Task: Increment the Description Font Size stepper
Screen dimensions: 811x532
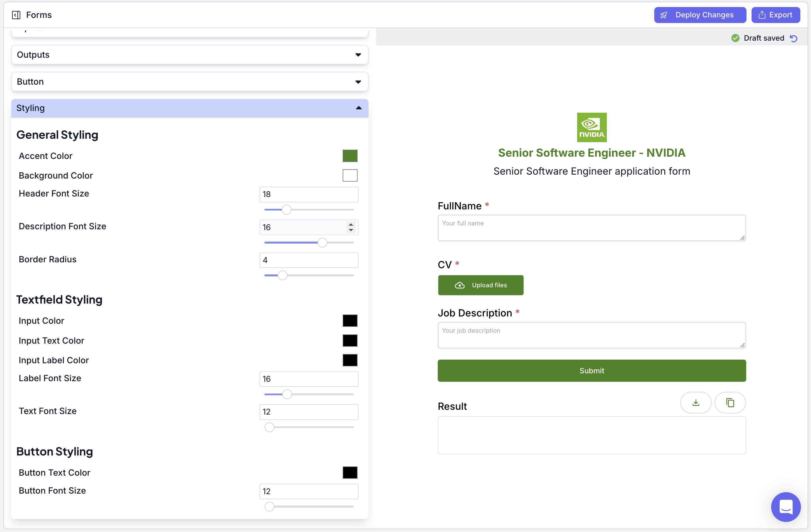Action: pyautogui.click(x=351, y=225)
